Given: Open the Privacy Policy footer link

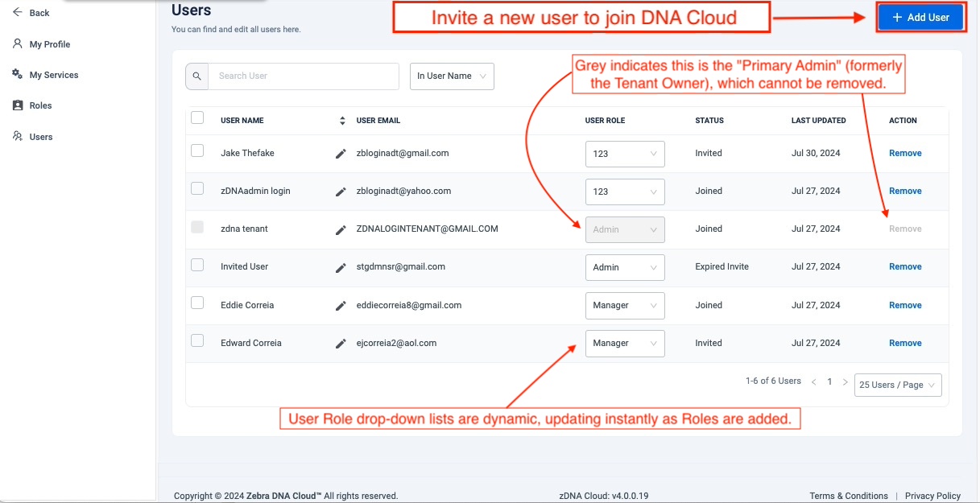Looking at the screenshot, I should coord(932,496).
